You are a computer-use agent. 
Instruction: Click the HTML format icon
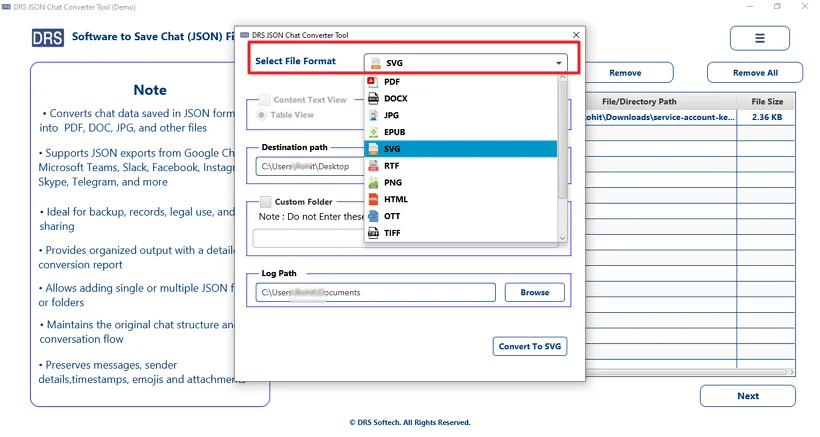(x=373, y=199)
